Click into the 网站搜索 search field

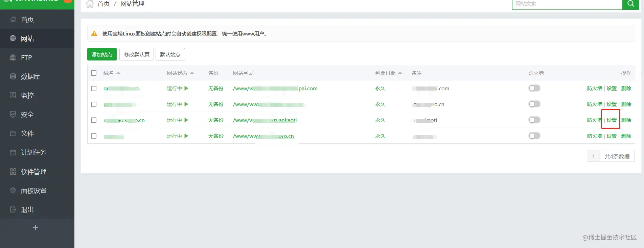[567, 4]
